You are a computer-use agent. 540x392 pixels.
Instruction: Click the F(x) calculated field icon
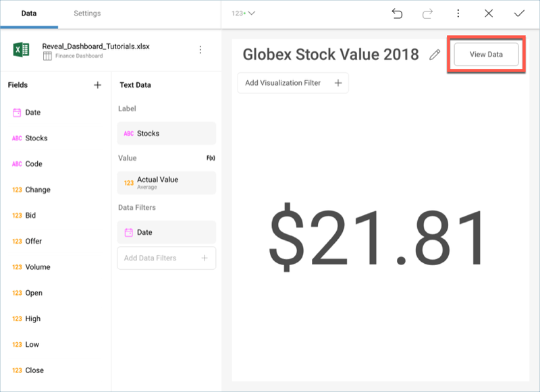click(211, 158)
